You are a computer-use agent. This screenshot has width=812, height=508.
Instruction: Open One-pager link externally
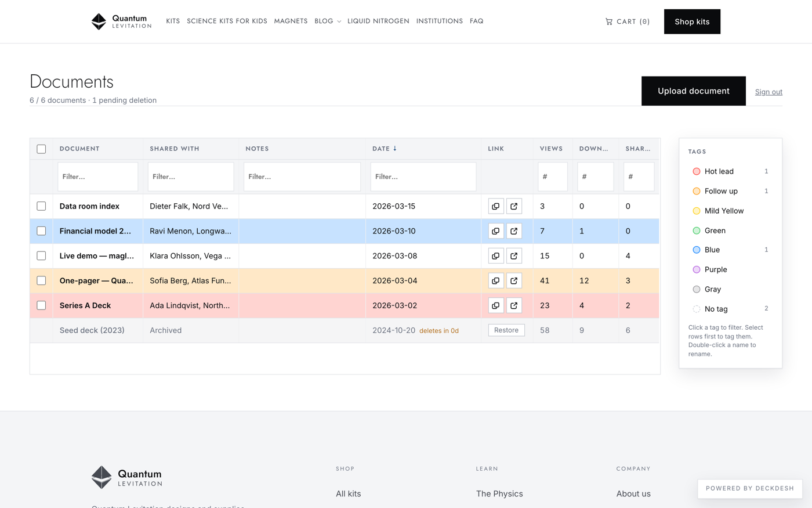pos(514,280)
